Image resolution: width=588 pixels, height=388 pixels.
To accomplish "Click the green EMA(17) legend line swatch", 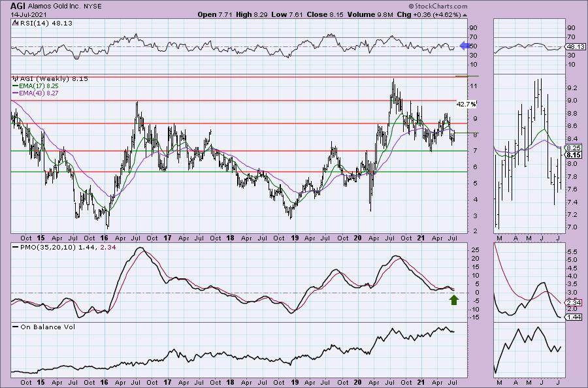I will point(15,86).
